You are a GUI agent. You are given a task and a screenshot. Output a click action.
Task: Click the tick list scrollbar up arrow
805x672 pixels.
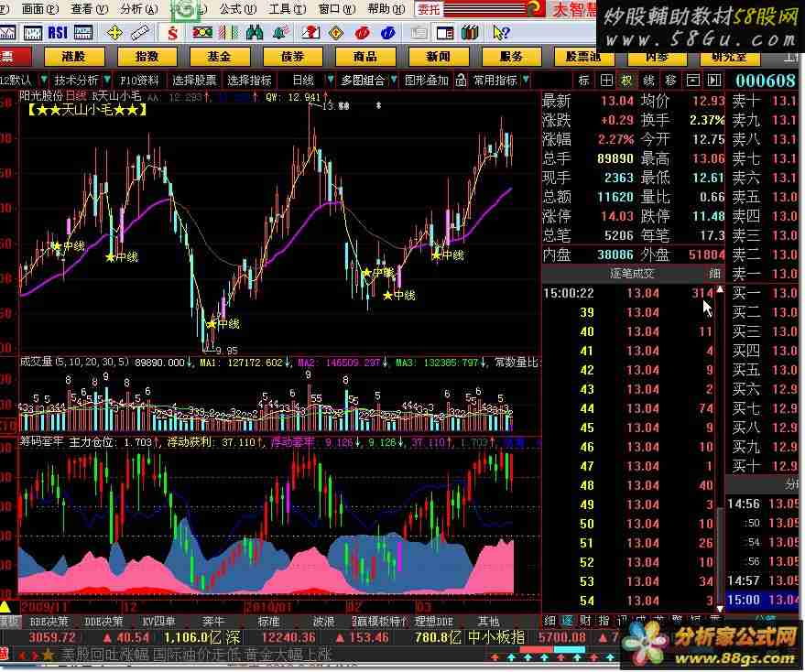(x=721, y=289)
